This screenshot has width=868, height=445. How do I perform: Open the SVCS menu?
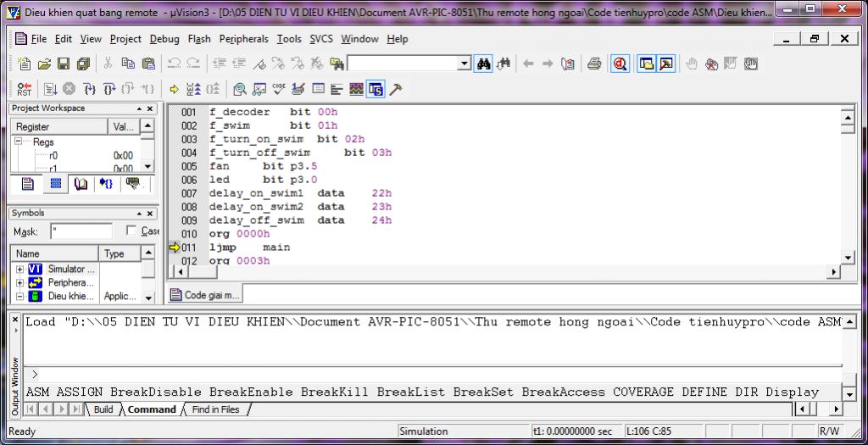(x=321, y=39)
